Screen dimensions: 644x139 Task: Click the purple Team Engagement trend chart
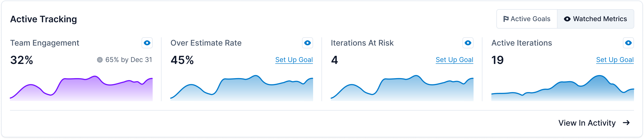point(81,88)
